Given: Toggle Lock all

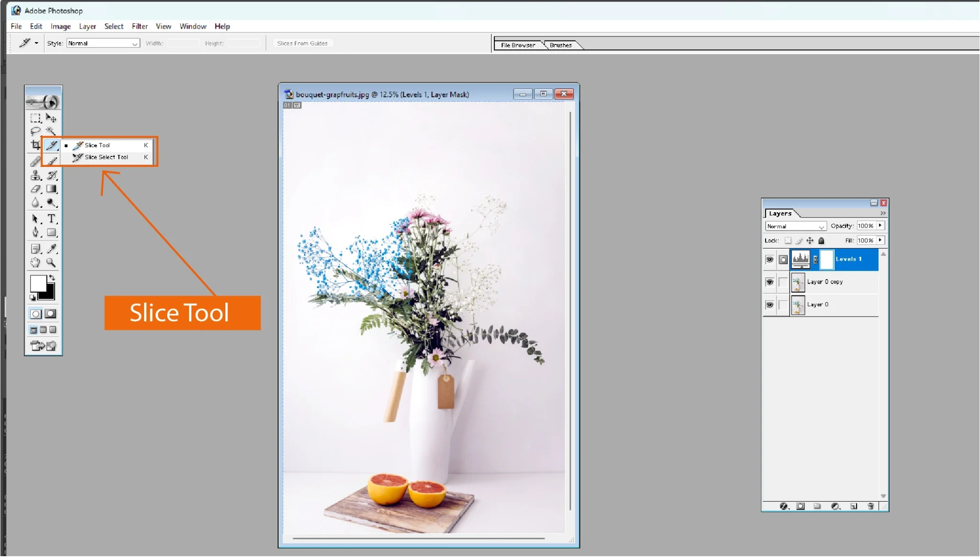Looking at the screenshot, I should 822,241.
